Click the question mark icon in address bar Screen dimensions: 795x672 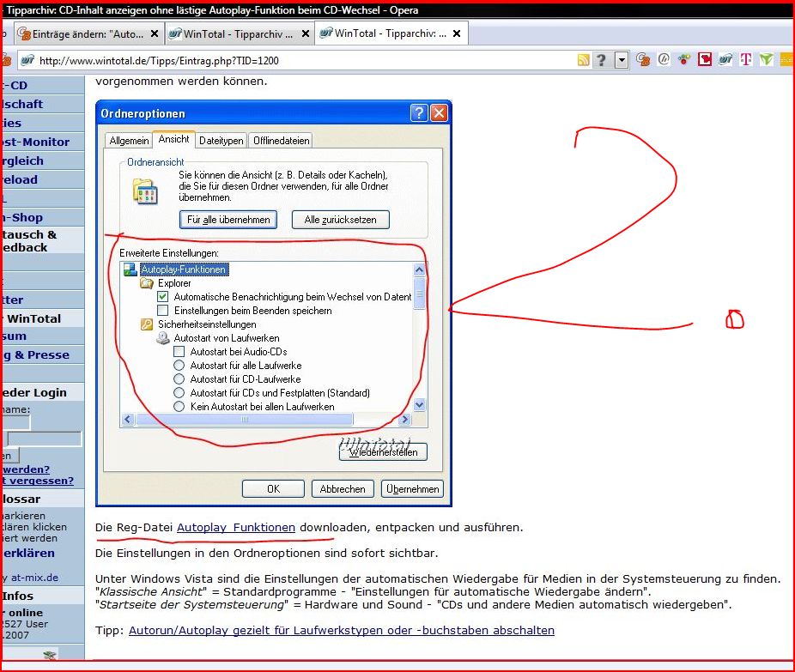pos(601,60)
